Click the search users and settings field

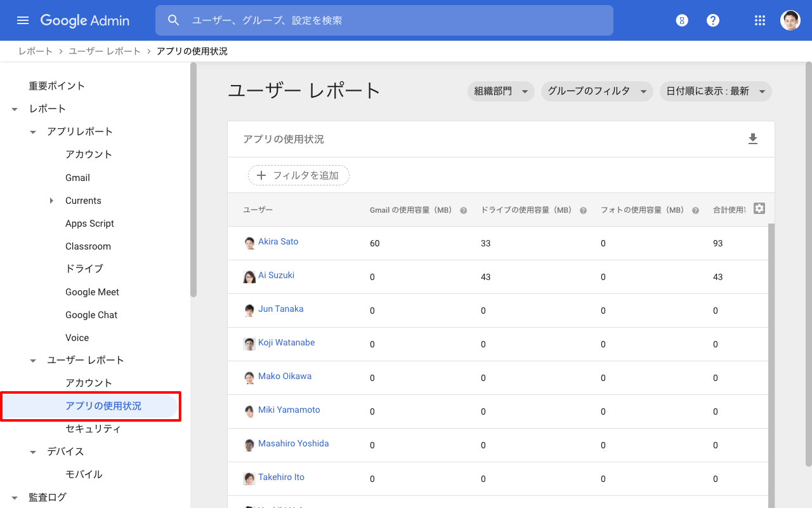393,20
